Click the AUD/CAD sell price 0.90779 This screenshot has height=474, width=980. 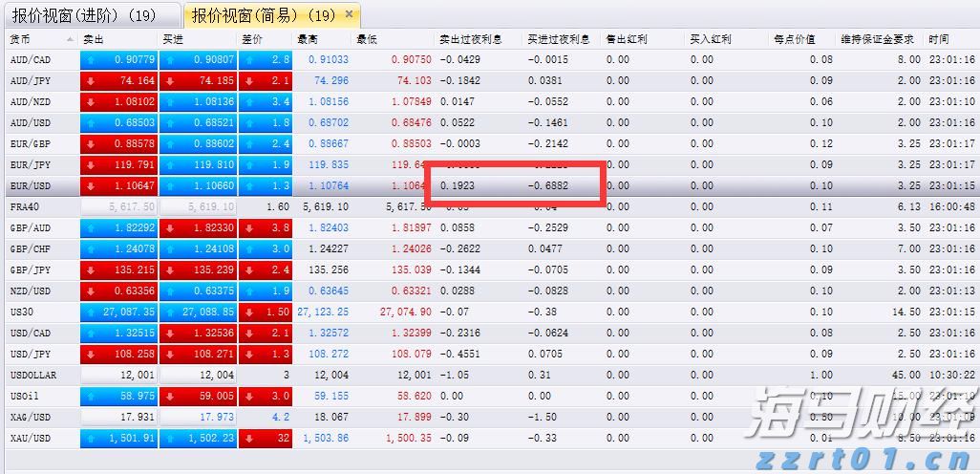pos(133,59)
